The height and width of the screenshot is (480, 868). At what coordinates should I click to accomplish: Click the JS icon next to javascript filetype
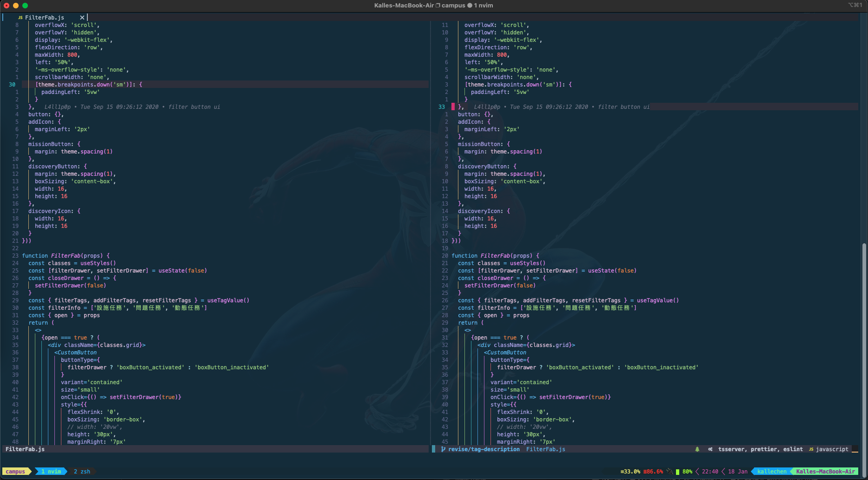[811, 449]
